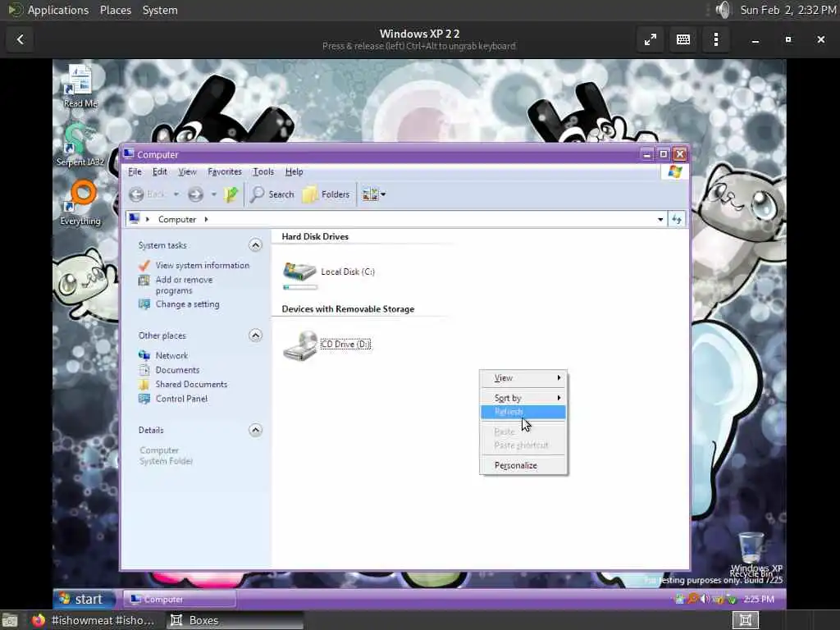Open Search in the Computer toolbar

pos(272,194)
